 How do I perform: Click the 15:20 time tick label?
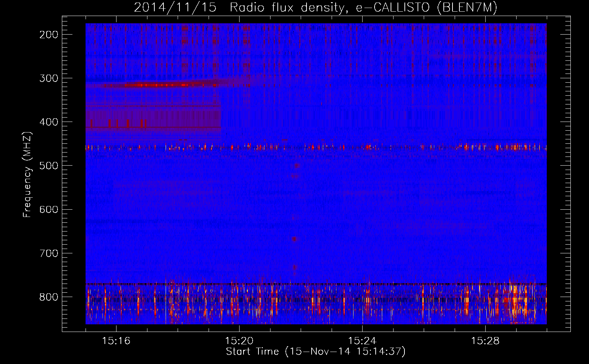[x=239, y=341]
